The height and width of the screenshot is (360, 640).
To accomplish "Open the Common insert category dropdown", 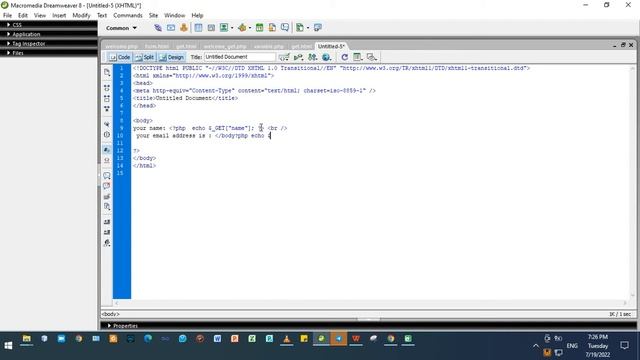I will (x=121, y=28).
